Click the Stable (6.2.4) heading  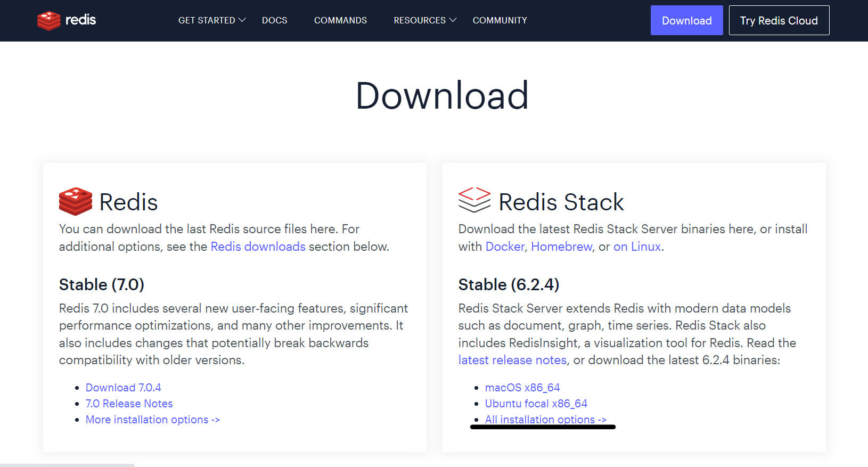[509, 284]
